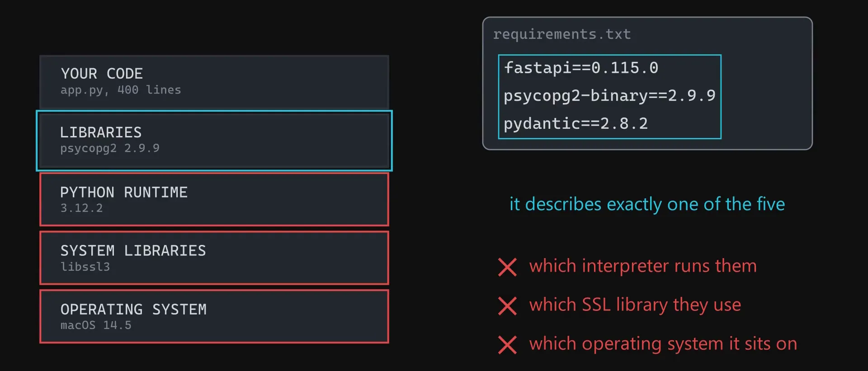
Task: Click the SYSTEM LIBRARIES layer heading
Action: click(x=133, y=250)
